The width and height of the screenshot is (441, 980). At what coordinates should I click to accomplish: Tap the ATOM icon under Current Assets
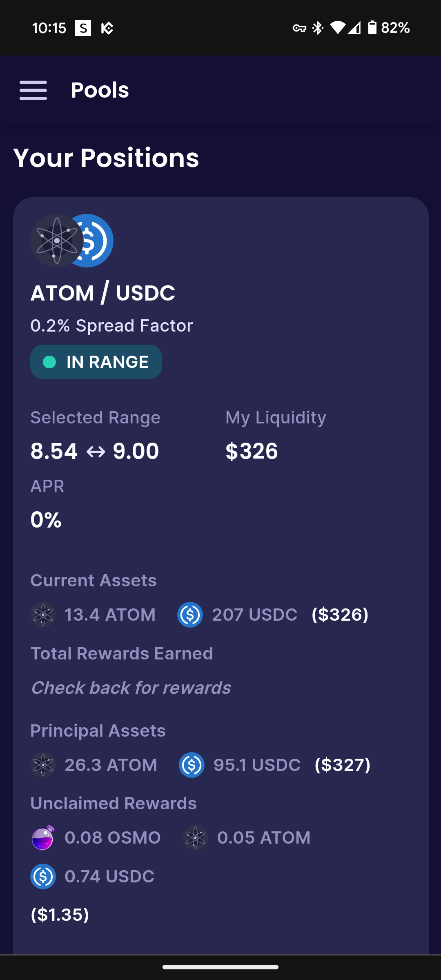tap(43, 615)
